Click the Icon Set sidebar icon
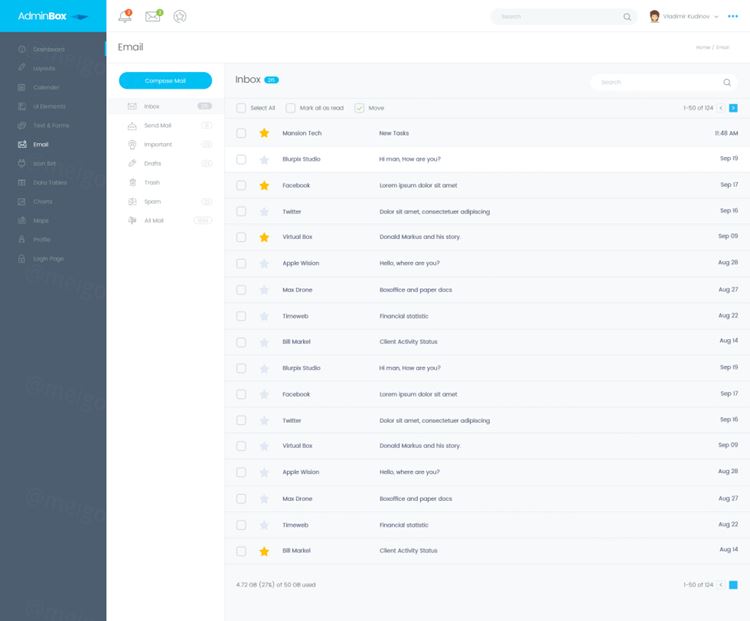750x621 pixels. click(22, 163)
